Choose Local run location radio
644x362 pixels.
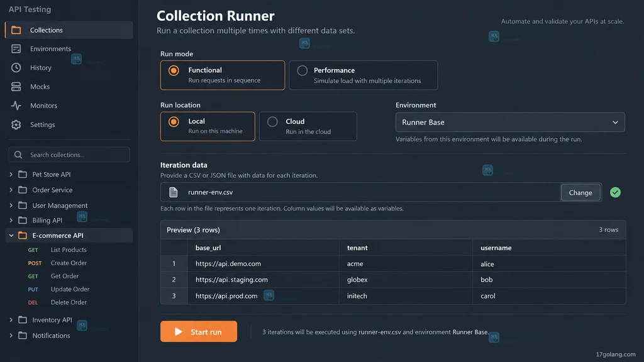coord(174,122)
